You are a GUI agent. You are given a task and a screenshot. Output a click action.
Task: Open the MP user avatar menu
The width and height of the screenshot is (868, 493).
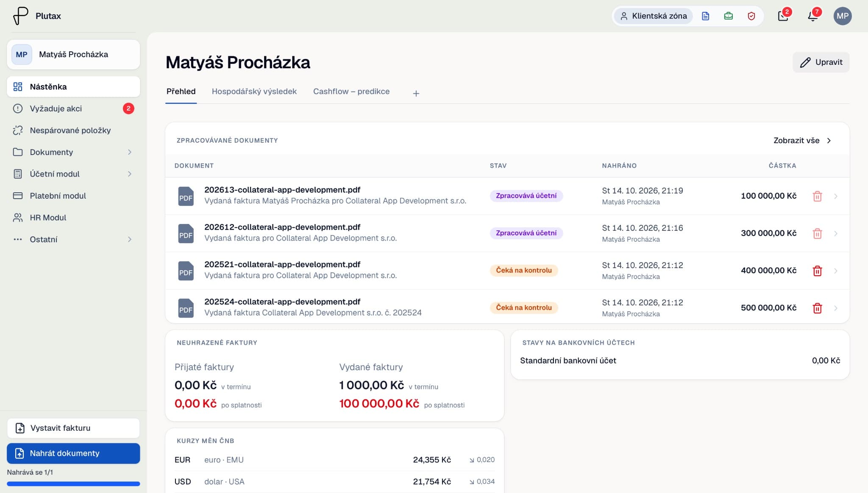842,16
